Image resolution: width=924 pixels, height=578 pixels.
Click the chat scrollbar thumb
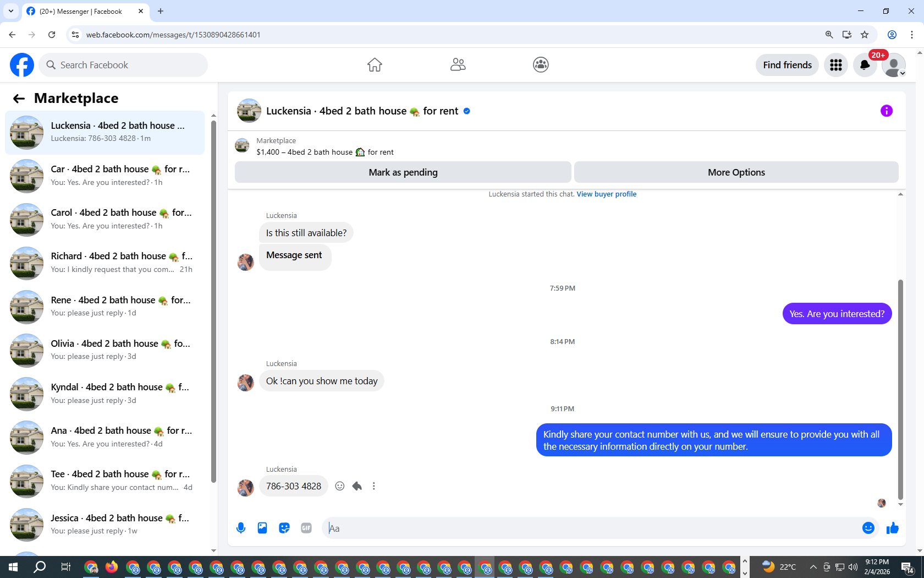coord(900,389)
